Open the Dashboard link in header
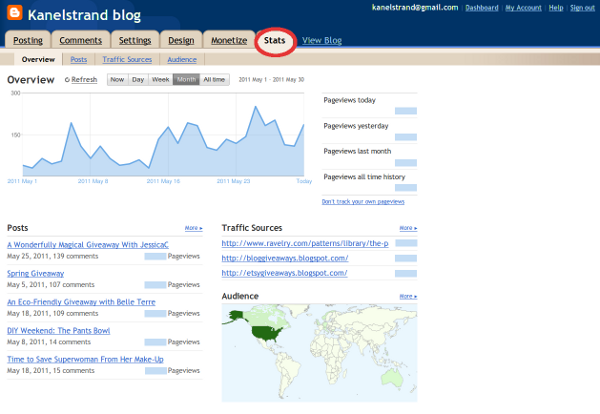 [482, 8]
